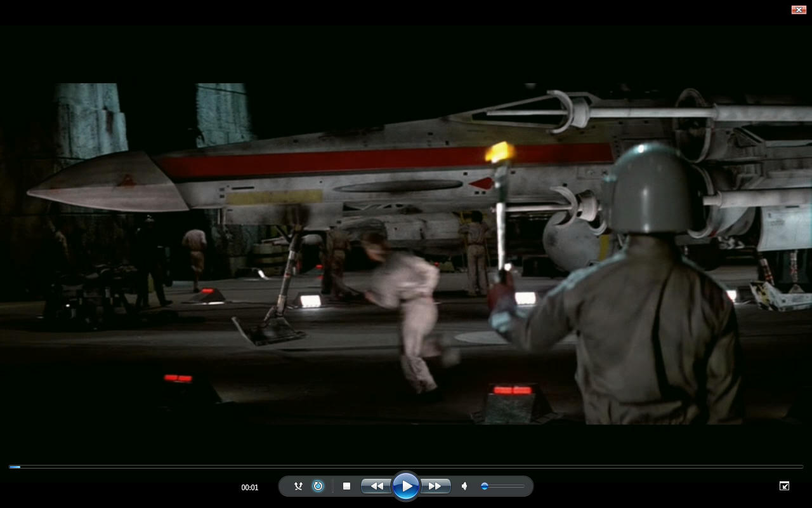Image resolution: width=812 pixels, height=508 pixels.
Task: Mute the sound
Action: [x=464, y=486]
